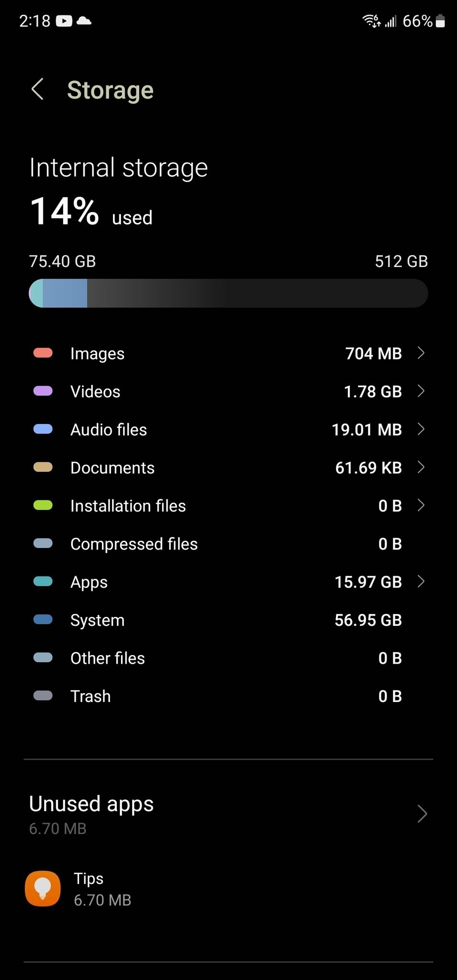Tap the Wi-Fi status icon
The height and width of the screenshot is (980, 457).
pyautogui.click(x=371, y=21)
